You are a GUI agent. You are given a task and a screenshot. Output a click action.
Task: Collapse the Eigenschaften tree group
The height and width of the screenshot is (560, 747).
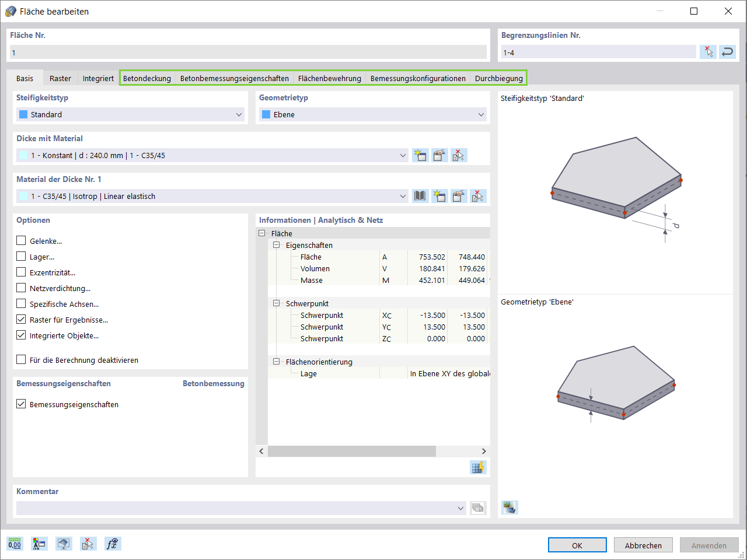pos(277,245)
